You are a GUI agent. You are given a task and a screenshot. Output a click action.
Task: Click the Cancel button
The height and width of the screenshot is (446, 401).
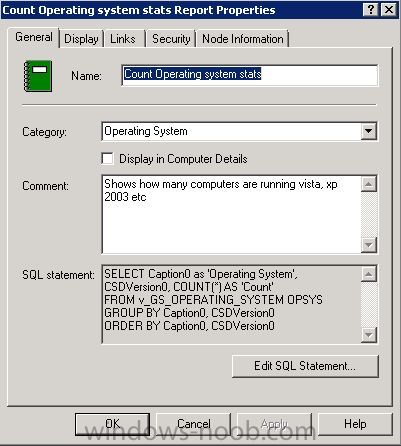[x=194, y=424]
